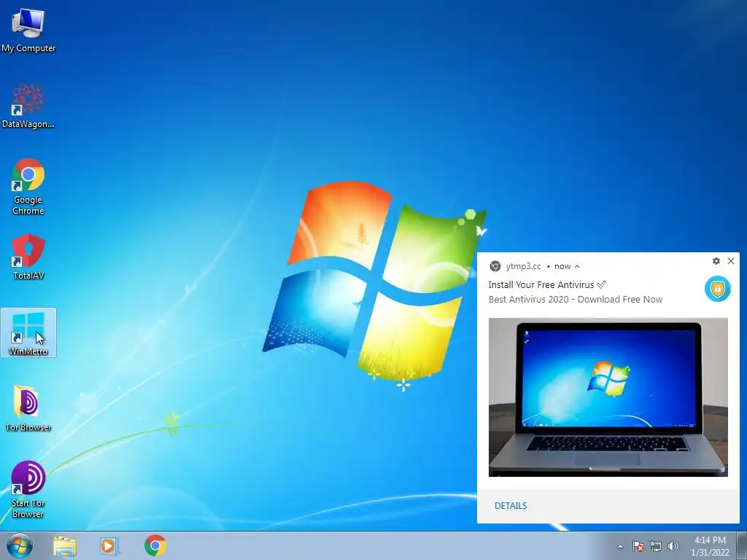Viewport: 747px width, 560px height.
Task: Click the 'Install Your Free Antivirus' title
Action: [547, 285]
